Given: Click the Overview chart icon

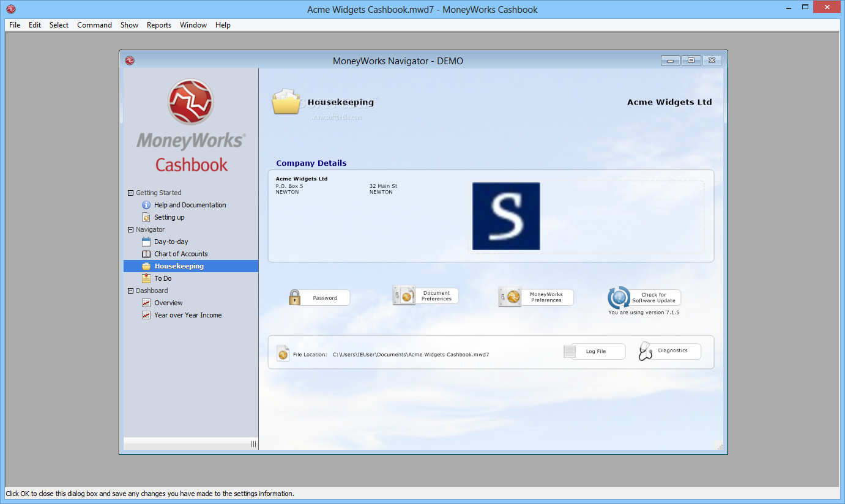Looking at the screenshot, I should (x=146, y=303).
